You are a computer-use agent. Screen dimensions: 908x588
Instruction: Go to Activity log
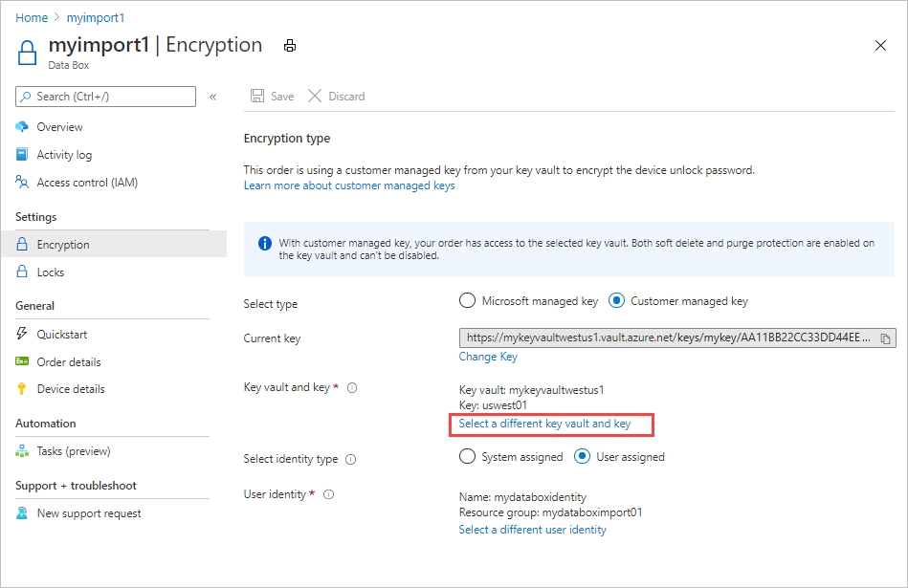pyautogui.click(x=64, y=155)
